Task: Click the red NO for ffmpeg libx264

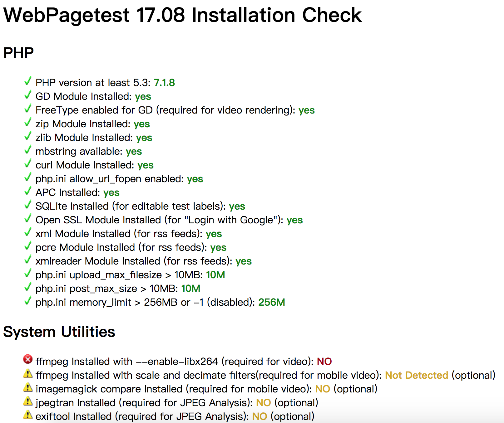Action: point(324,362)
